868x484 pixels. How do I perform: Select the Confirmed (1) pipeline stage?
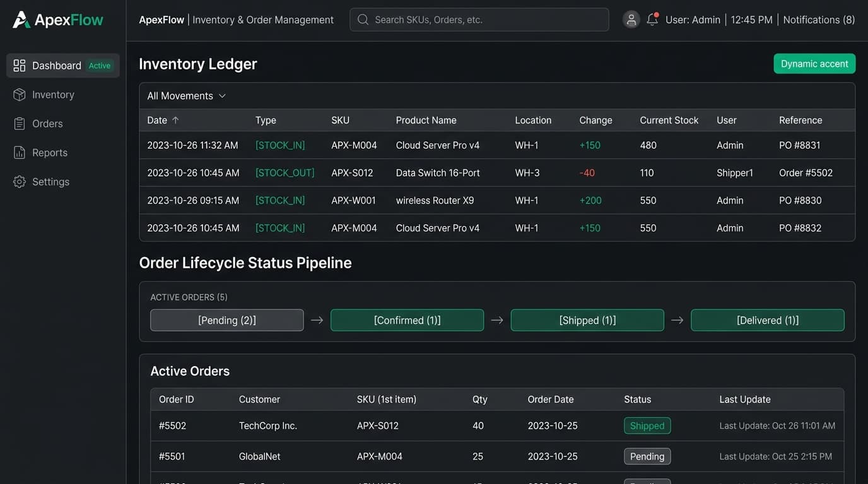[x=408, y=320]
